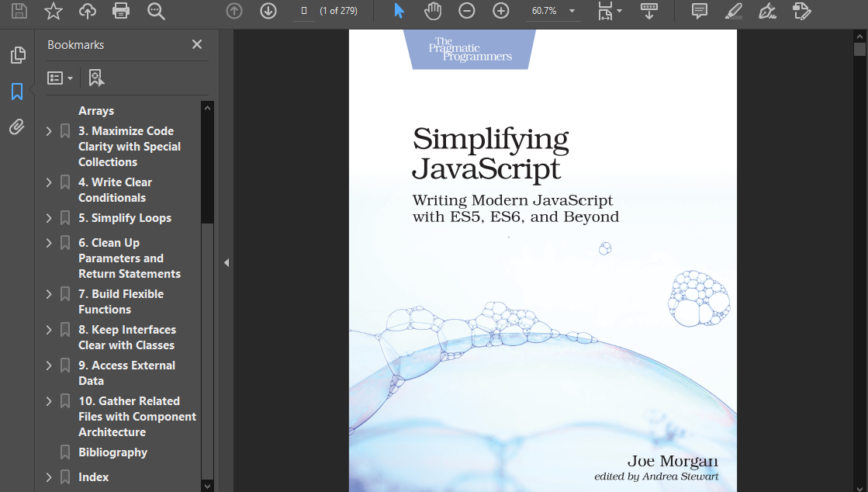Jump to 9. Access External Data bookmark
Image resolution: width=868 pixels, height=492 pixels.
pos(126,372)
